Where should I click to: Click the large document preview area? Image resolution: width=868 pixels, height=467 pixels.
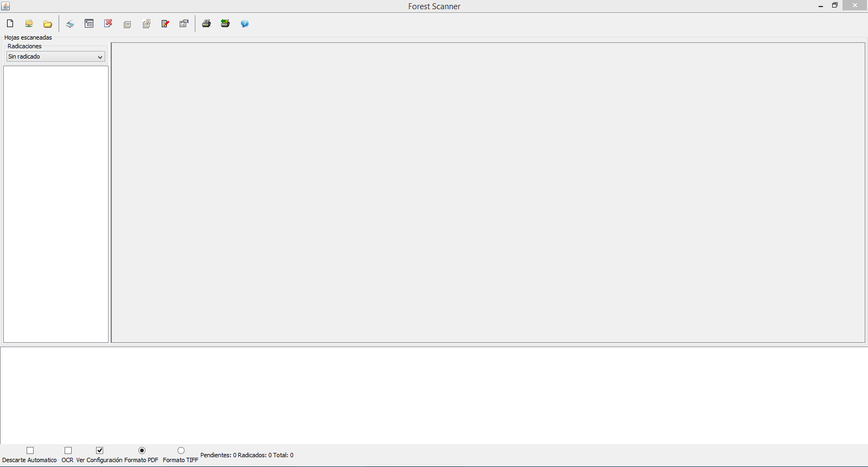(488, 193)
